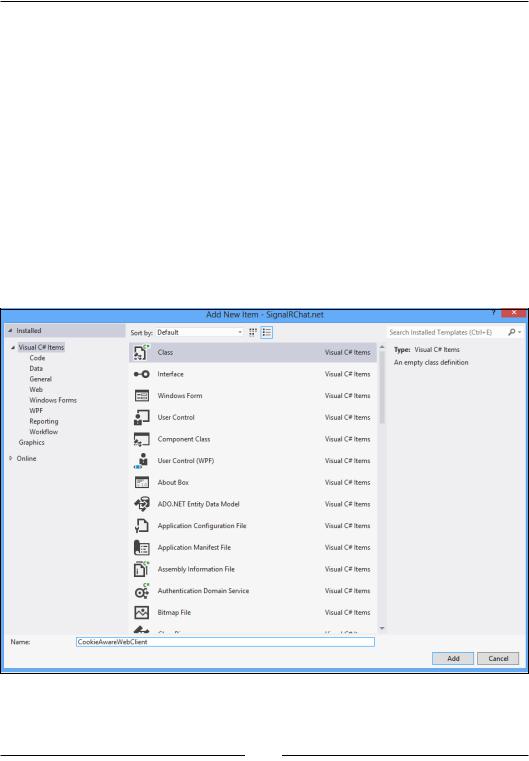Select the Windows Forms category

pyautogui.click(x=53, y=400)
